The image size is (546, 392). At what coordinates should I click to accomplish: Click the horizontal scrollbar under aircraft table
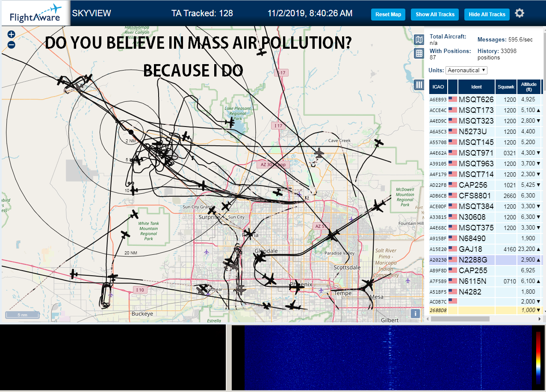coord(460,318)
